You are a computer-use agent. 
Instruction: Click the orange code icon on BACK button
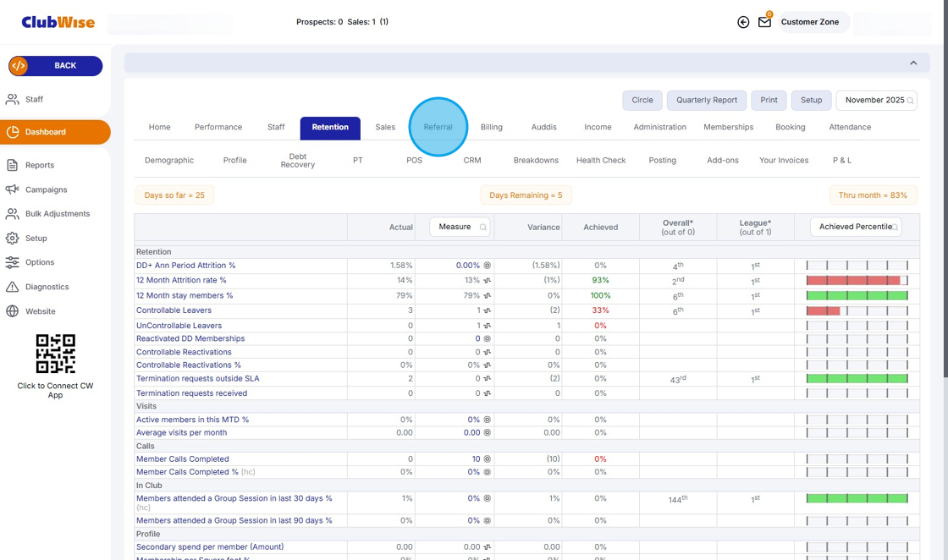tap(19, 66)
